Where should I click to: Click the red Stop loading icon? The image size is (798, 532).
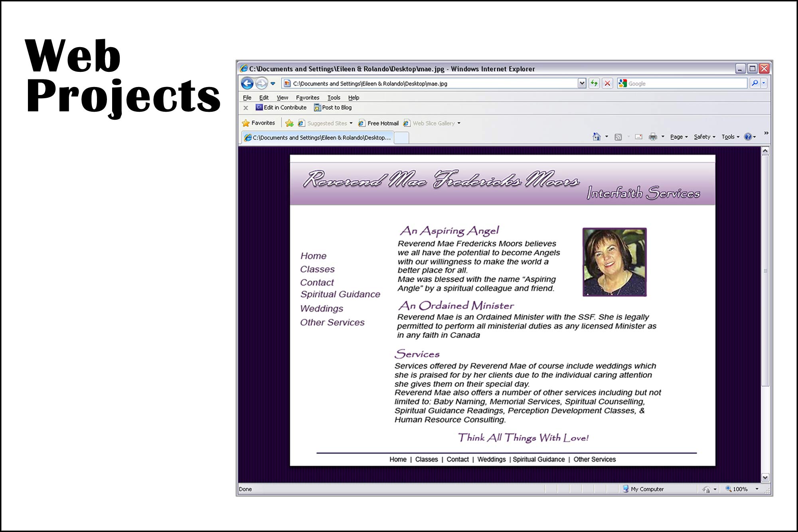click(x=607, y=83)
